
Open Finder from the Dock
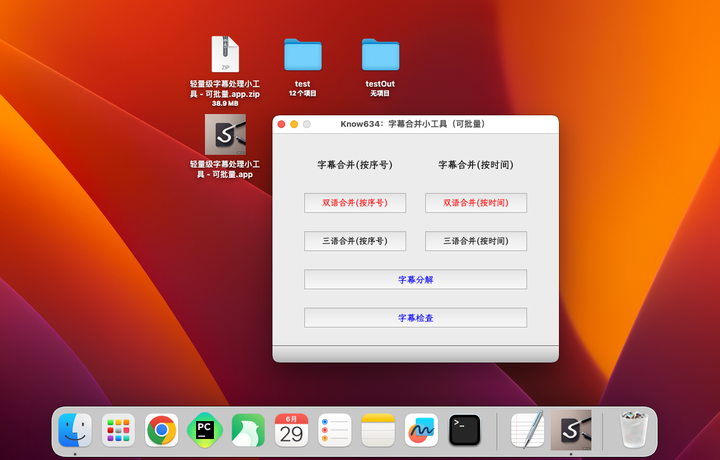point(75,430)
